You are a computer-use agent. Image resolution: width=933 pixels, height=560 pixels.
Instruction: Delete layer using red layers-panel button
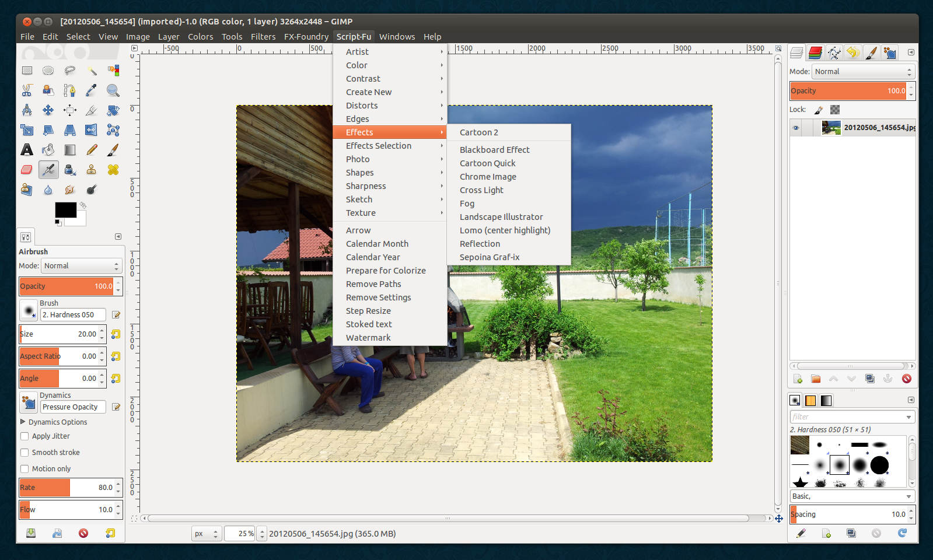point(906,379)
